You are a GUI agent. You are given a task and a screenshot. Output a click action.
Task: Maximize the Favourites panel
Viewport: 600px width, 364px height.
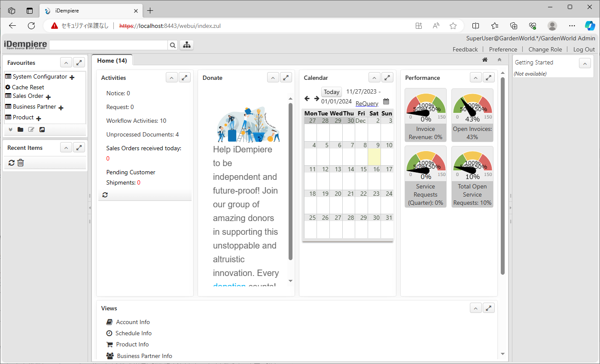click(x=79, y=63)
